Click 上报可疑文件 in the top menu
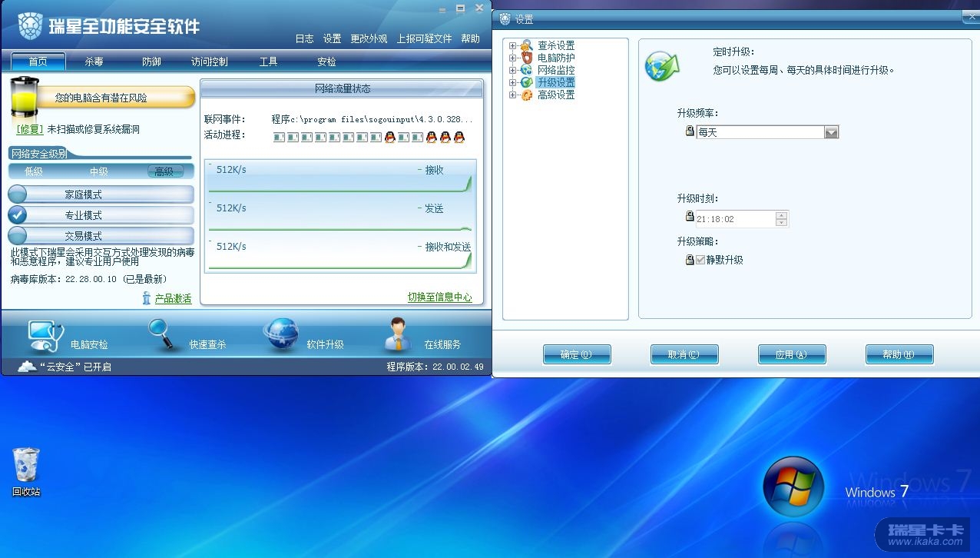The width and height of the screenshot is (980, 558). point(424,38)
